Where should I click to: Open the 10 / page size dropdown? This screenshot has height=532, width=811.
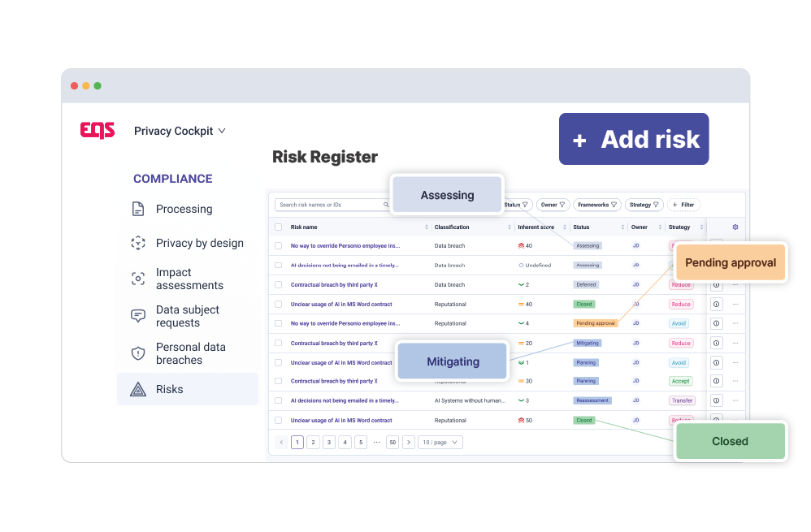440,443
